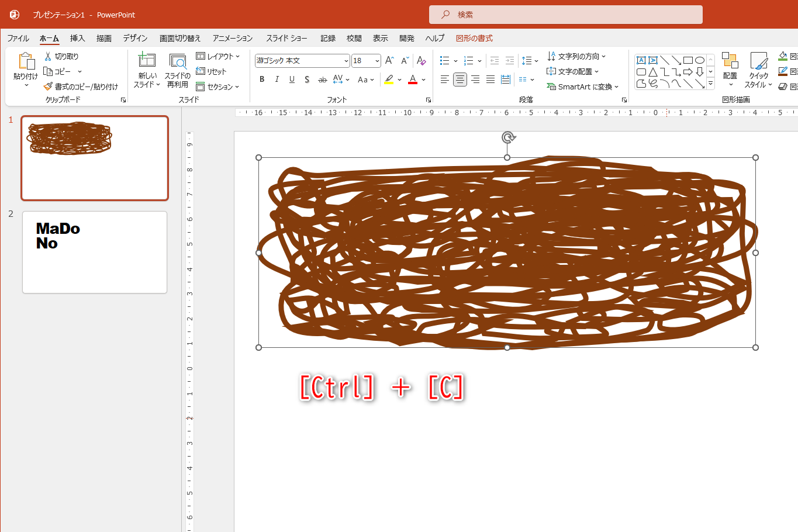Apply bold formatting
The height and width of the screenshot is (532, 798).
pyautogui.click(x=261, y=80)
